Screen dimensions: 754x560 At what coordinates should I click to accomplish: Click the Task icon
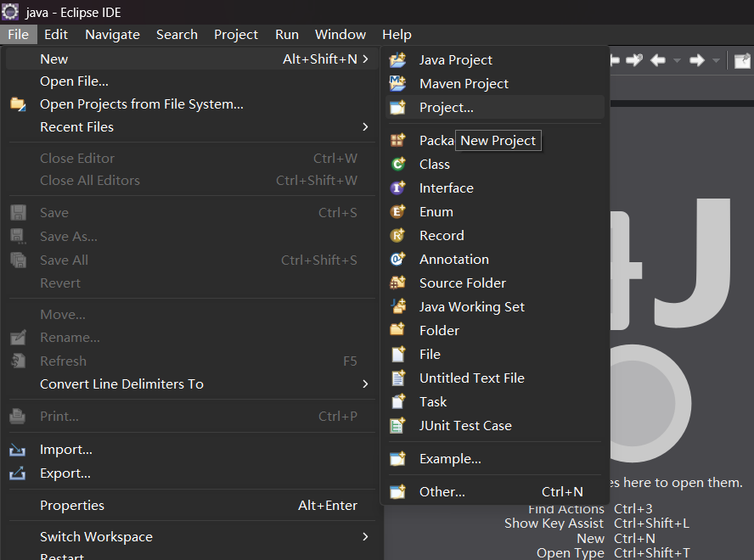[397, 400]
